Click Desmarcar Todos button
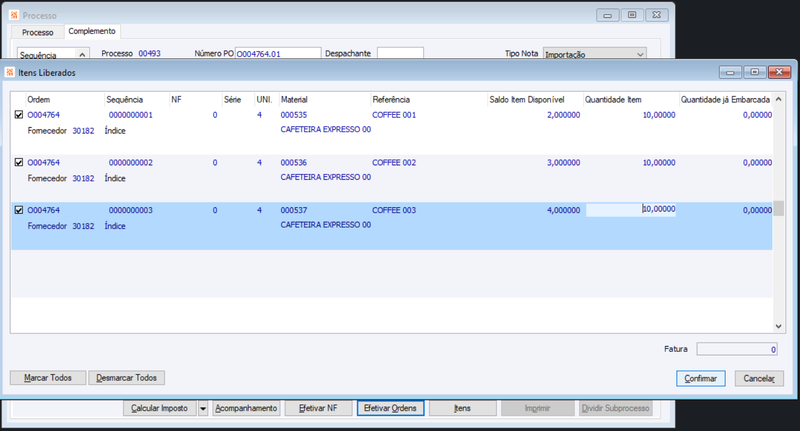This screenshot has width=800, height=431. click(x=126, y=377)
